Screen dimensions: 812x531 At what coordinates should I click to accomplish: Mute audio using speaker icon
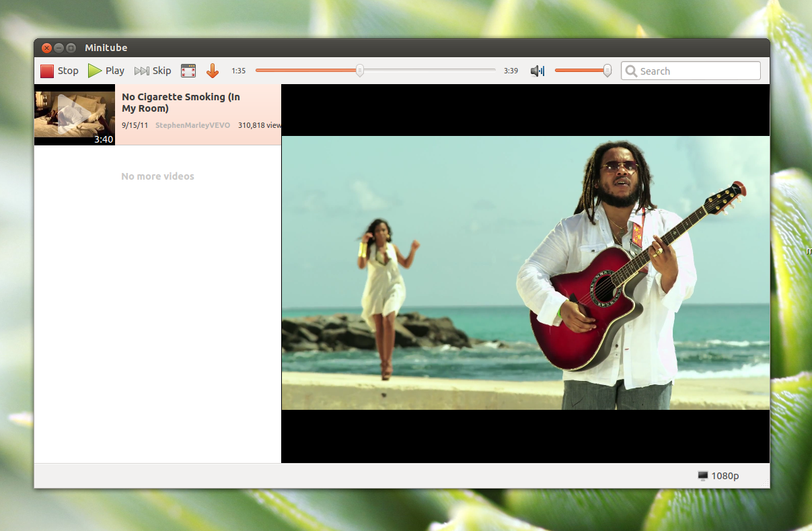tap(537, 71)
